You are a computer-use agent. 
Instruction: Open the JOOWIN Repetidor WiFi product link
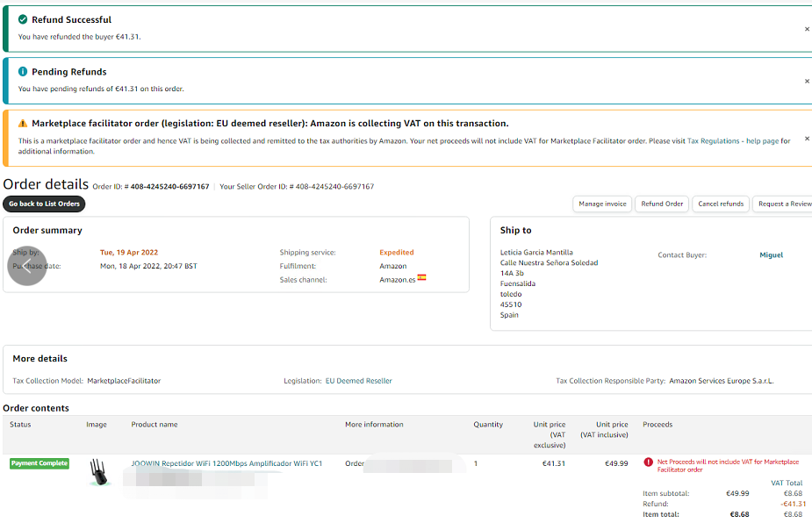tap(226, 463)
